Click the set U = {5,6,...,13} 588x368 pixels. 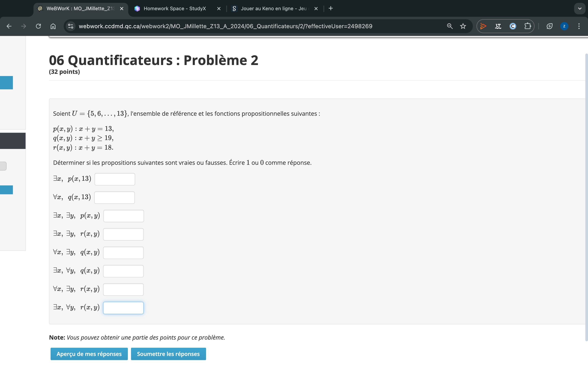tap(100, 114)
